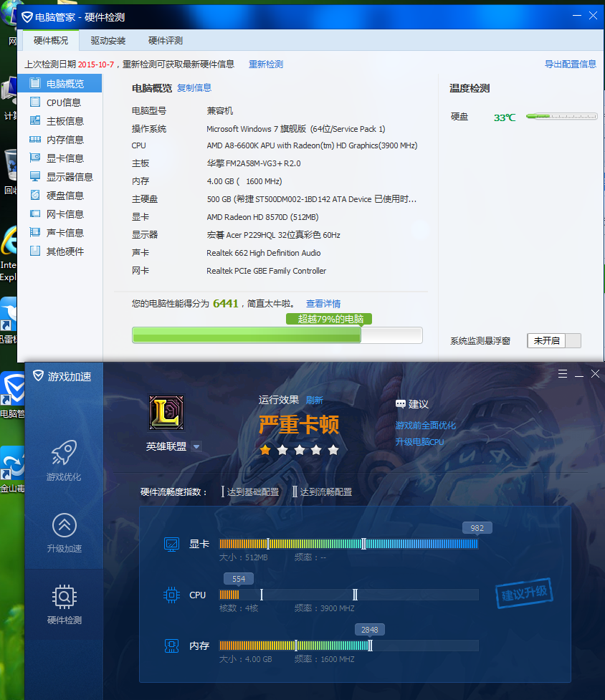
Task: Click the 主板信息 motherboard icon
Action: coord(35,120)
